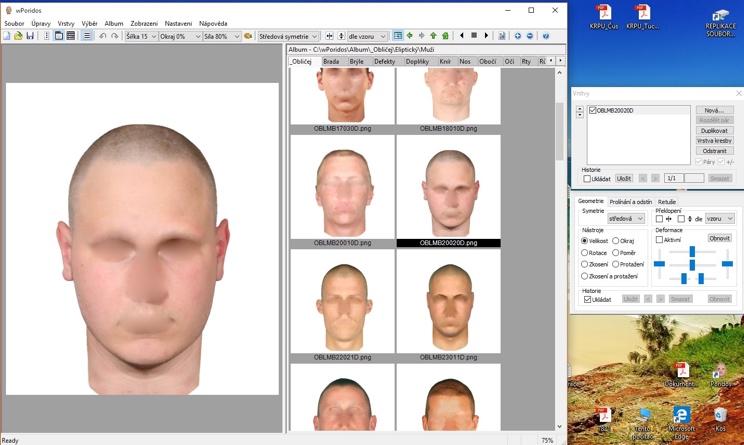This screenshot has height=445, width=744.
Task: Open a file via the folder icon
Action: pyautogui.click(x=19, y=36)
